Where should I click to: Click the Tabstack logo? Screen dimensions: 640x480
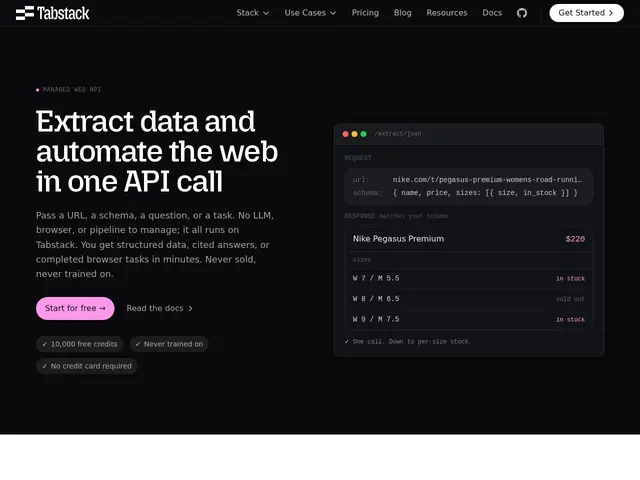(52, 13)
